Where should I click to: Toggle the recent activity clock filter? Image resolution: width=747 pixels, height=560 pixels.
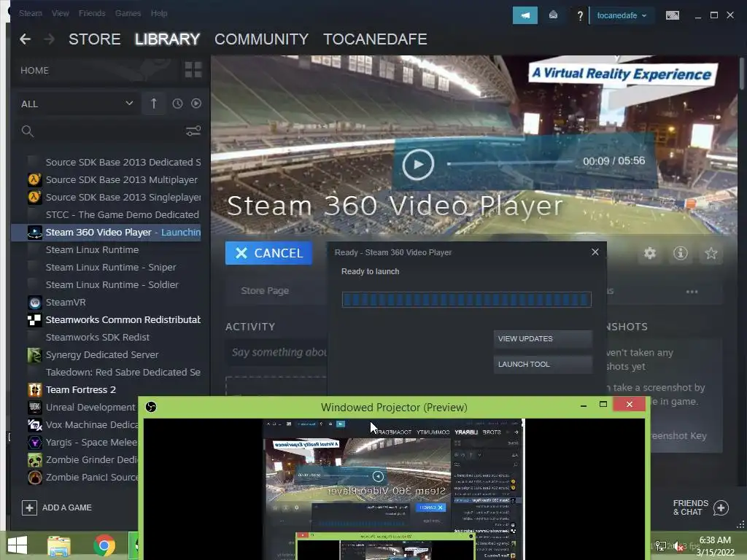point(177,104)
